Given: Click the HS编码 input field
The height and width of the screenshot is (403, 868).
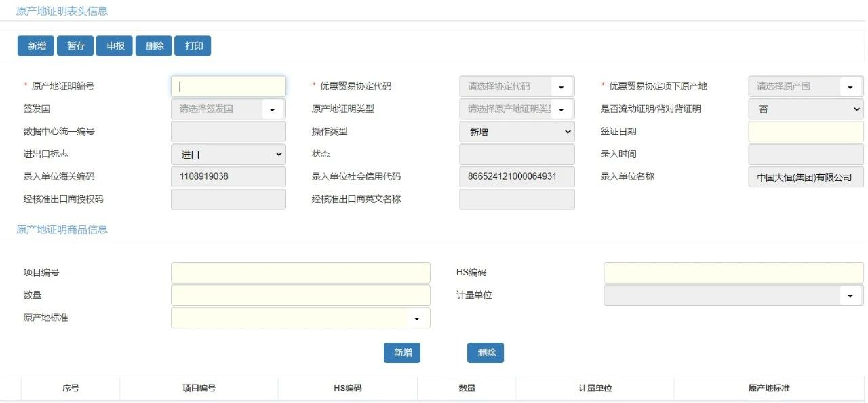Looking at the screenshot, I should [x=734, y=273].
